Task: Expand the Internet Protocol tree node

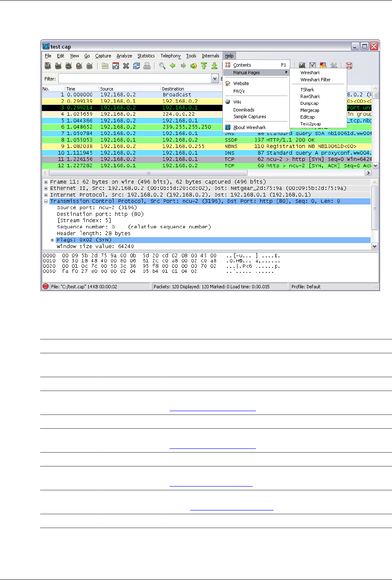Action: point(46,195)
